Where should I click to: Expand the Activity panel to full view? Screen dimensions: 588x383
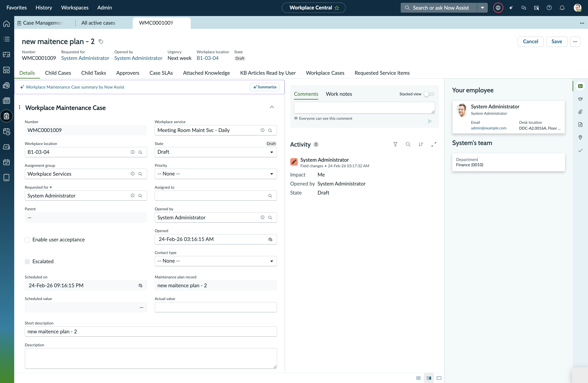pos(434,144)
